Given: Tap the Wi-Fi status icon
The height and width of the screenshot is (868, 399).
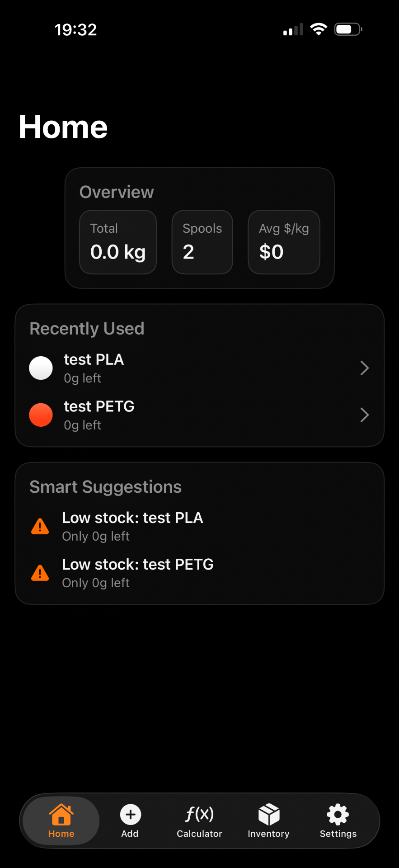Looking at the screenshot, I should point(319,30).
